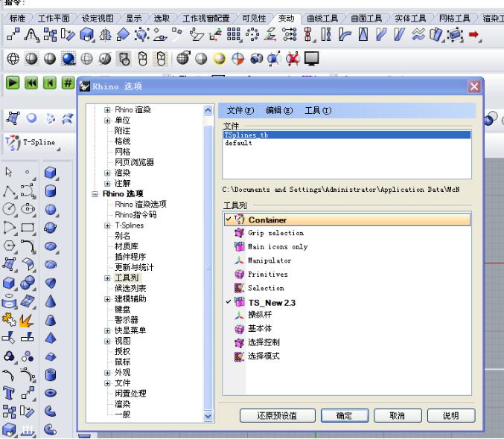This screenshot has height=439, width=504.
Task: Open the 文件(F) menu in dialog
Action: point(240,110)
